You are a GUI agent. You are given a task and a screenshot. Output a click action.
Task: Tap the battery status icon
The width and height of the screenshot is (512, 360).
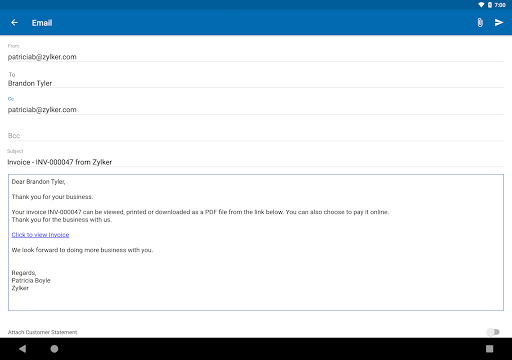490,5
